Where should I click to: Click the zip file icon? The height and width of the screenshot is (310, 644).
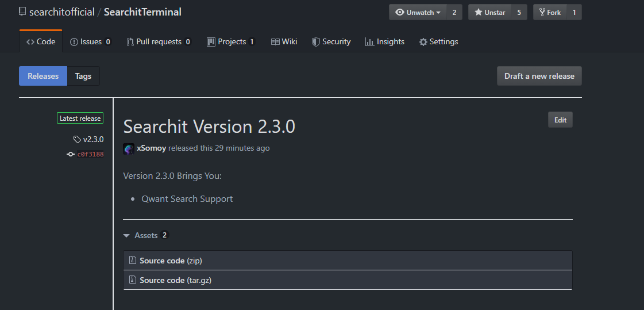point(132,260)
